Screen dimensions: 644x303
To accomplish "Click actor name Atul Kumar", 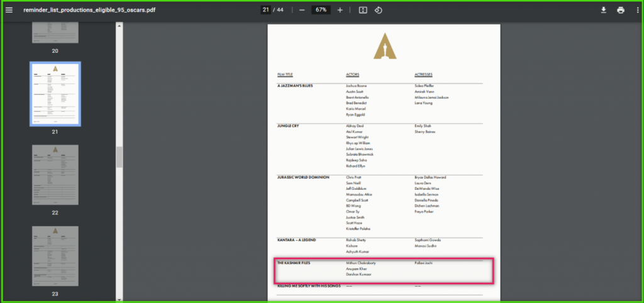I will click(x=355, y=131).
